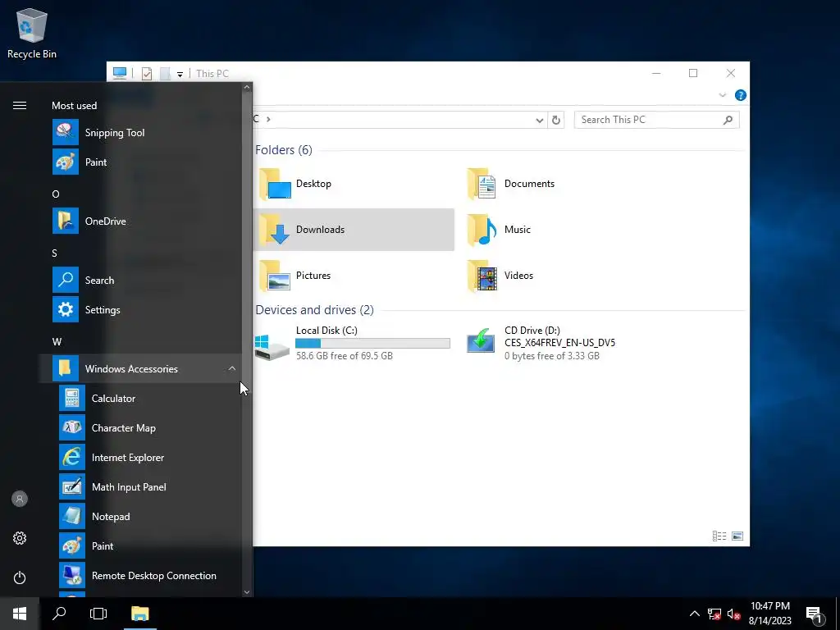
Task: Show hidden system tray icons
Action: tap(694, 614)
